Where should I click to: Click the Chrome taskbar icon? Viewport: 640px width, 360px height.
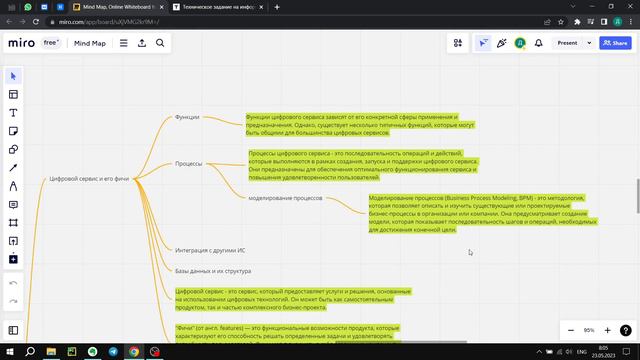tap(134, 351)
